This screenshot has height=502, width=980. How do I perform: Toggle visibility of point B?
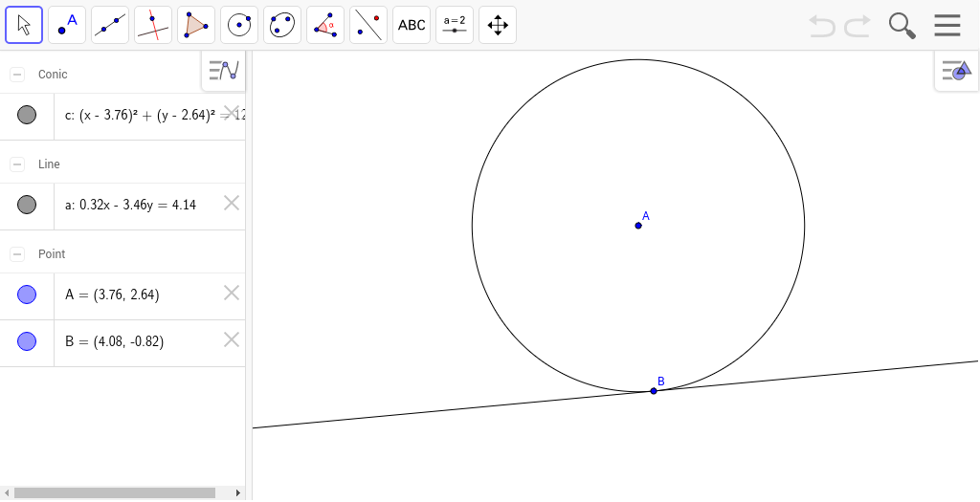26,341
